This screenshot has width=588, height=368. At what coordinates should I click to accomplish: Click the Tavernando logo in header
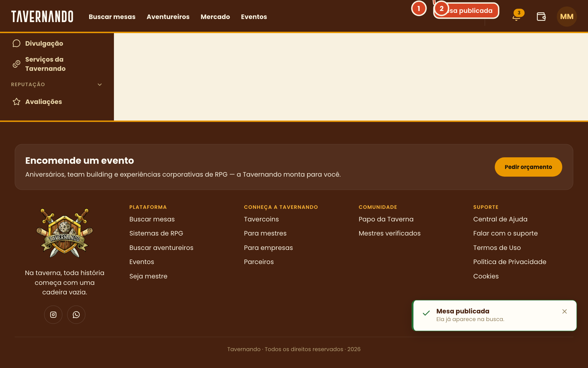coord(42,17)
